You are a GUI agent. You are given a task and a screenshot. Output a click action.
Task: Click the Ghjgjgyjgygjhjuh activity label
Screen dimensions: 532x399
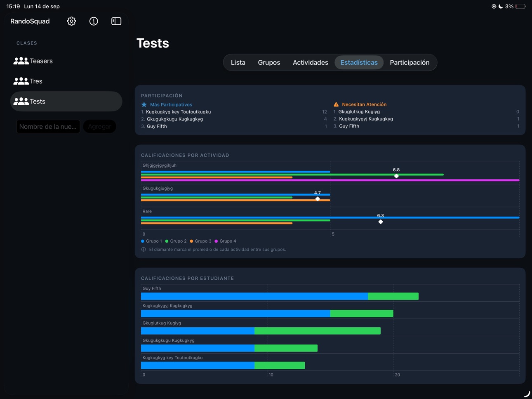click(160, 165)
